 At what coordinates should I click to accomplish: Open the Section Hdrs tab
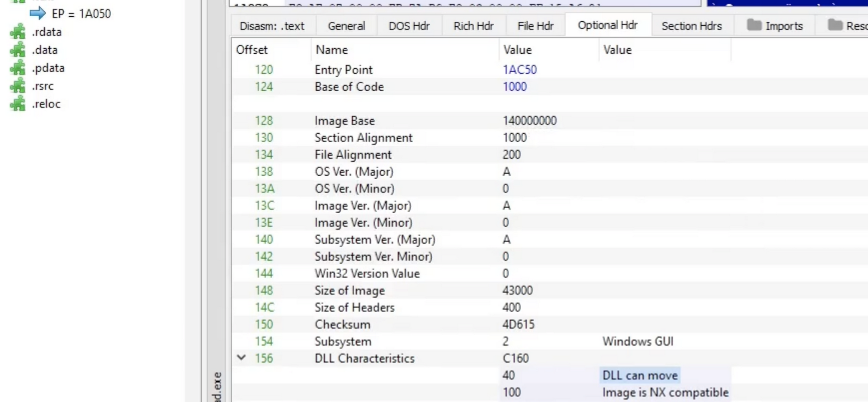692,26
